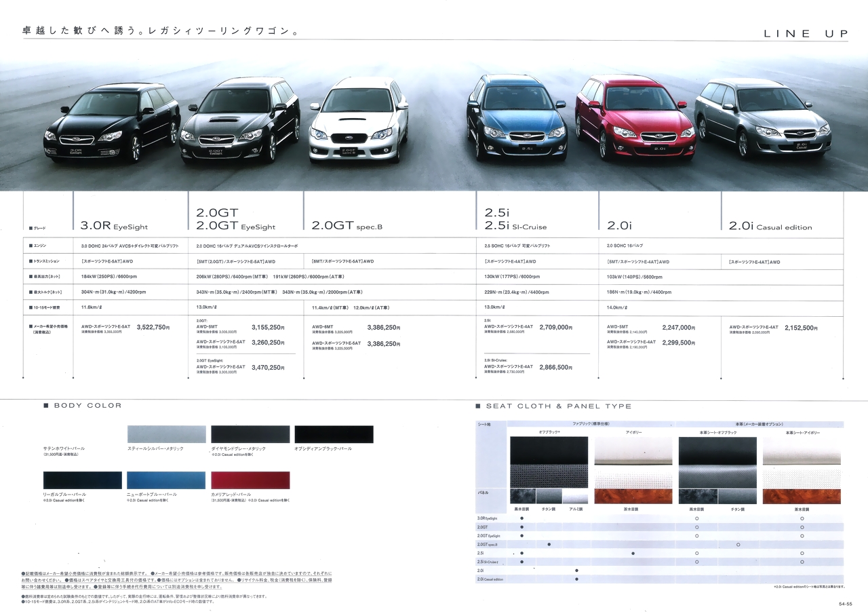Click the 2.0i Casual edition grade title
The image size is (868, 616).
tap(770, 227)
